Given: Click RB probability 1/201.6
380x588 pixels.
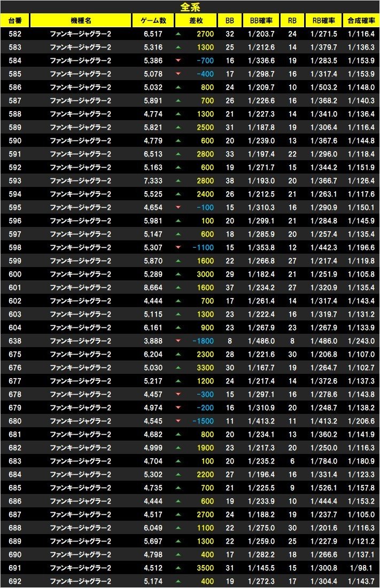Looking at the screenshot, I should click(x=324, y=528).
